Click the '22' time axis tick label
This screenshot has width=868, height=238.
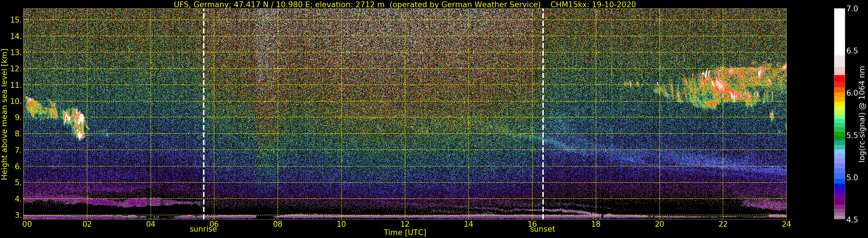(x=723, y=224)
